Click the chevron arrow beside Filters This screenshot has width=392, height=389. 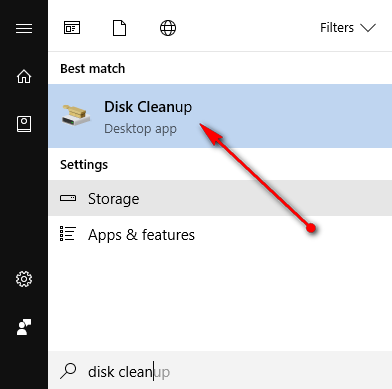(x=368, y=28)
